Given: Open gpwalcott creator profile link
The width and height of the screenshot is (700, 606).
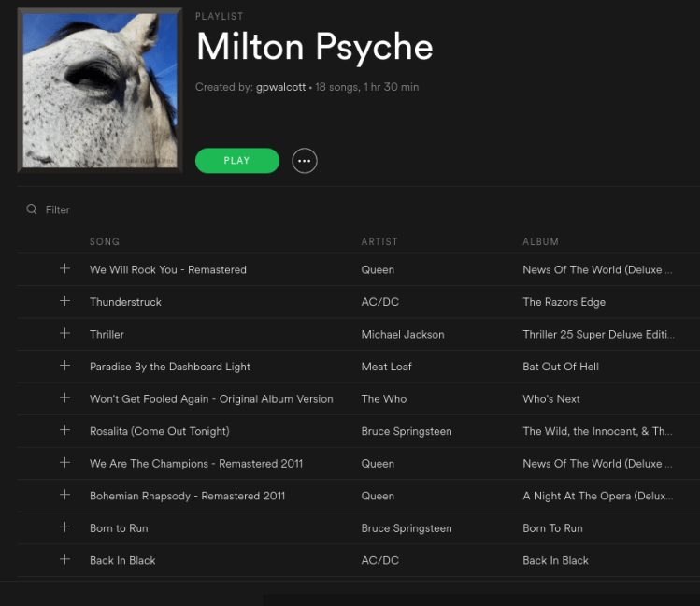Looking at the screenshot, I should click(280, 87).
